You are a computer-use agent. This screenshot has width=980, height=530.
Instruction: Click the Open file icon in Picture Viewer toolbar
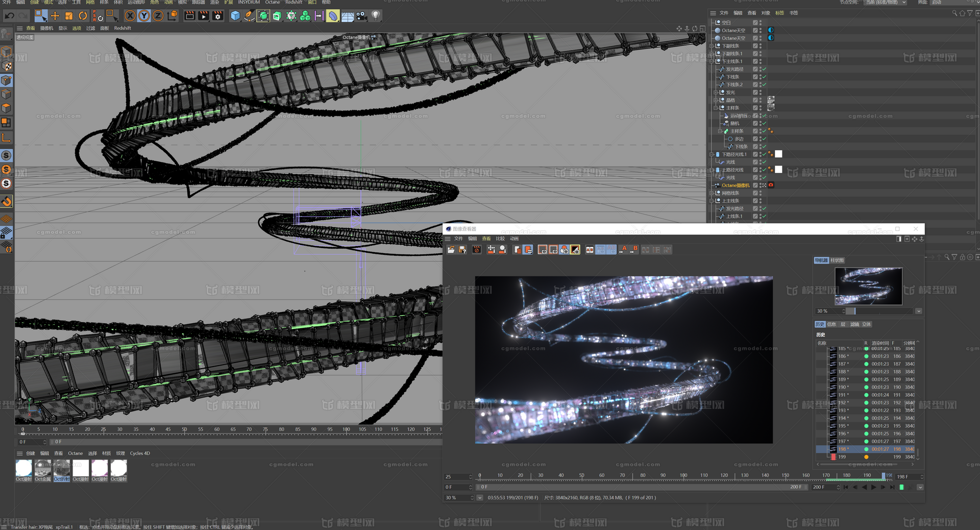coord(450,250)
